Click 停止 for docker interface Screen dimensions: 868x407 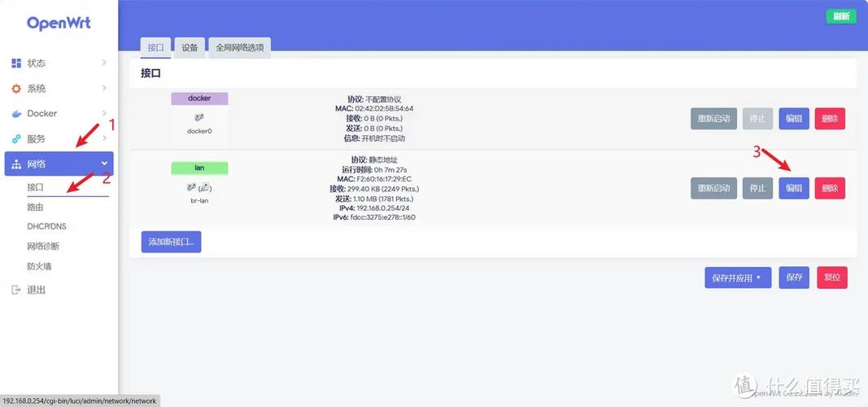pyautogui.click(x=757, y=119)
